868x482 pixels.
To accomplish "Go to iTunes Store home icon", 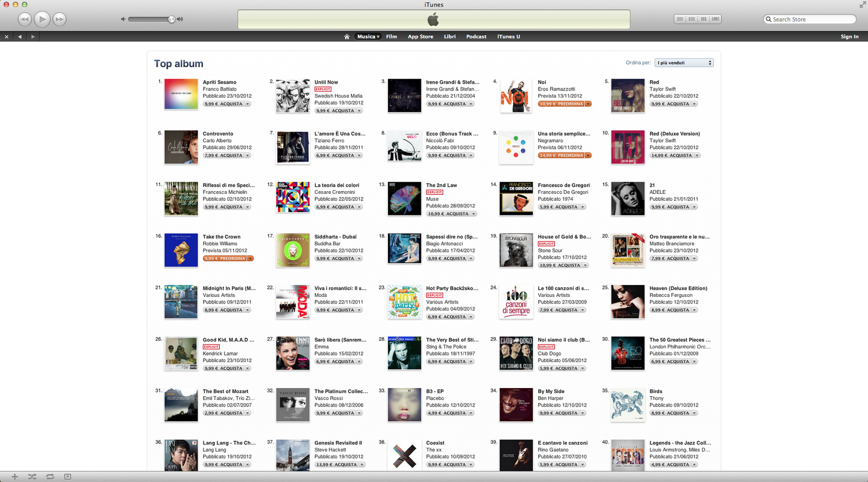I will tap(347, 36).
